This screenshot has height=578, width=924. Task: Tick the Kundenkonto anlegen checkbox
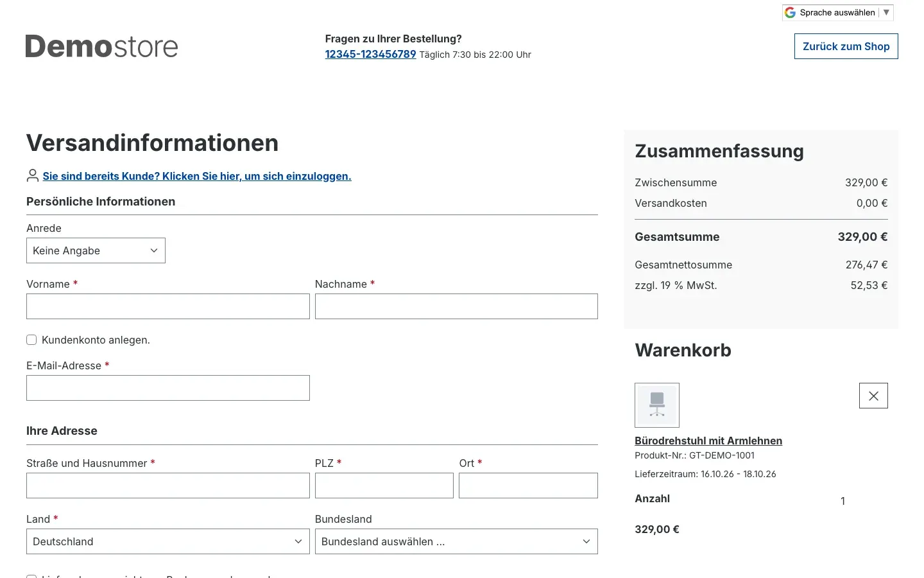click(x=31, y=340)
